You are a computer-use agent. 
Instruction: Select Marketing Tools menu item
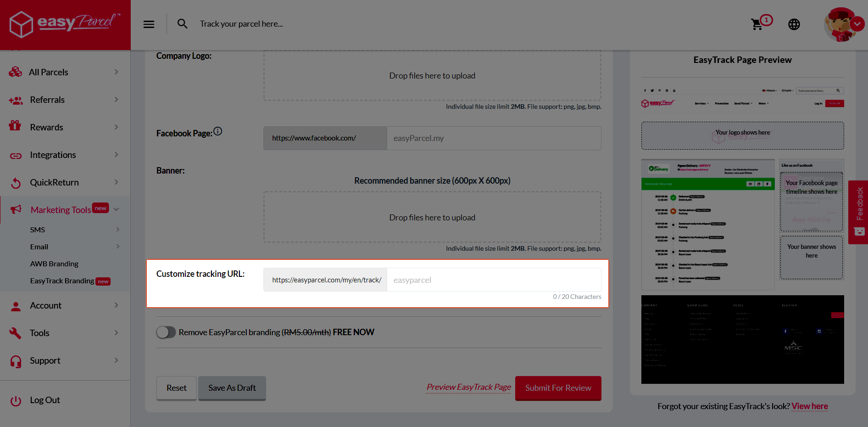click(65, 210)
